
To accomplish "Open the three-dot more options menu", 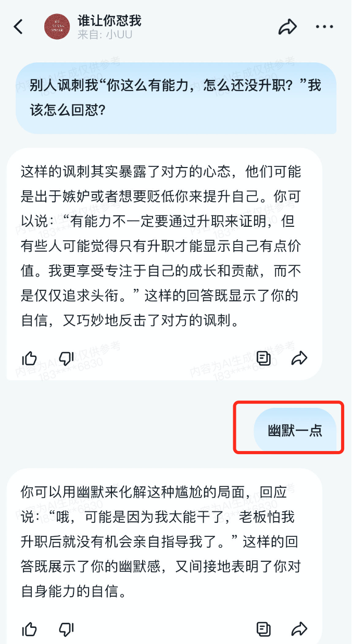I will (x=324, y=27).
